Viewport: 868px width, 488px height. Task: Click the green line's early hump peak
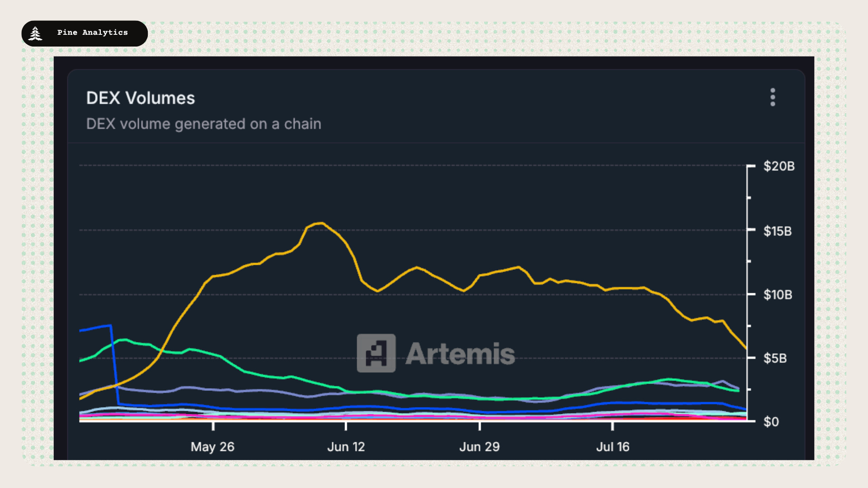coord(123,339)
